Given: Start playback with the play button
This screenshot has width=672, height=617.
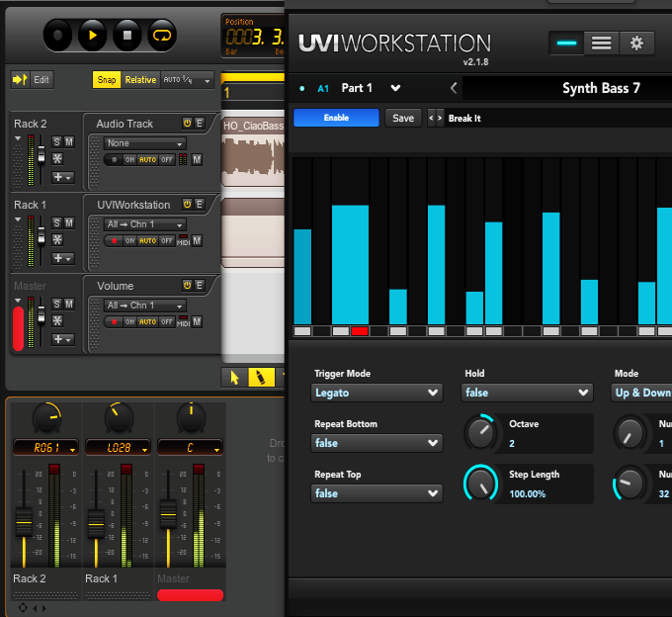Looking at the screenshot, I should (x=92, y=36).
